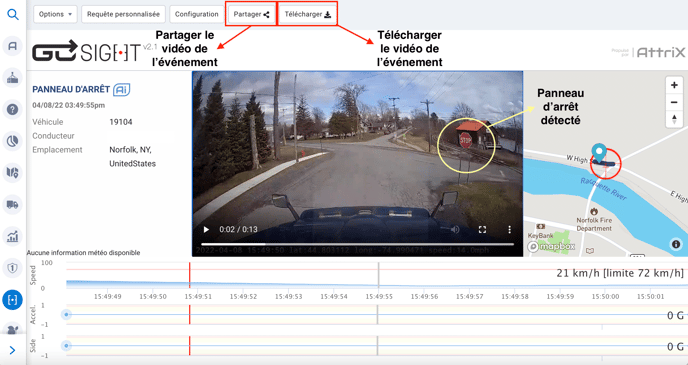
Task: Open the bar chart analytics sidebar icon
Action: (13, 236)
